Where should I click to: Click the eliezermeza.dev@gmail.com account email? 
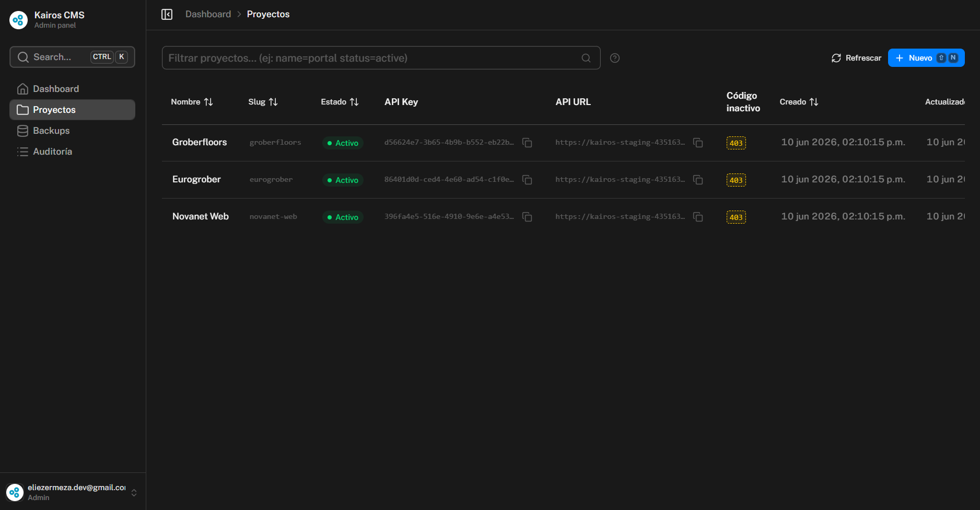77,488
